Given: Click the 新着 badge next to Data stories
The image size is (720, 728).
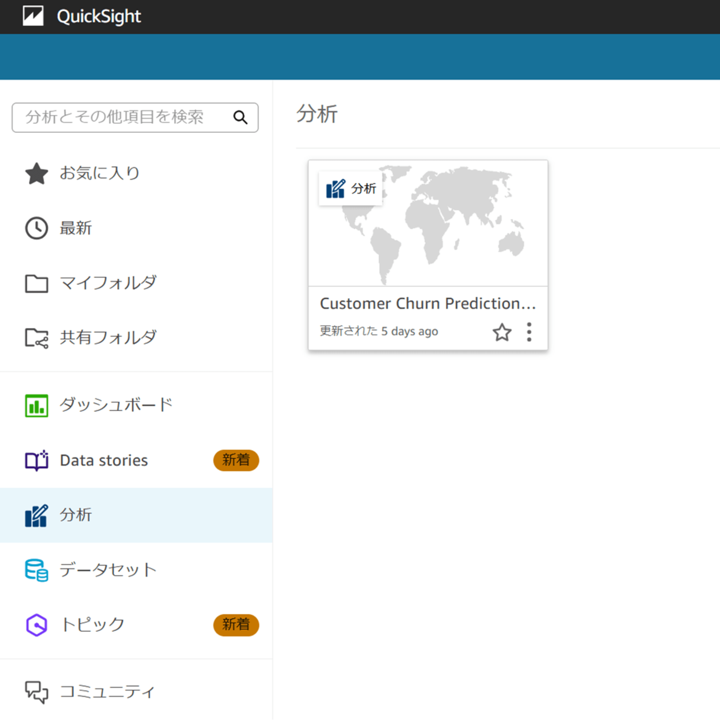Looking at the screenshot, I should click(x=236, y=460).
